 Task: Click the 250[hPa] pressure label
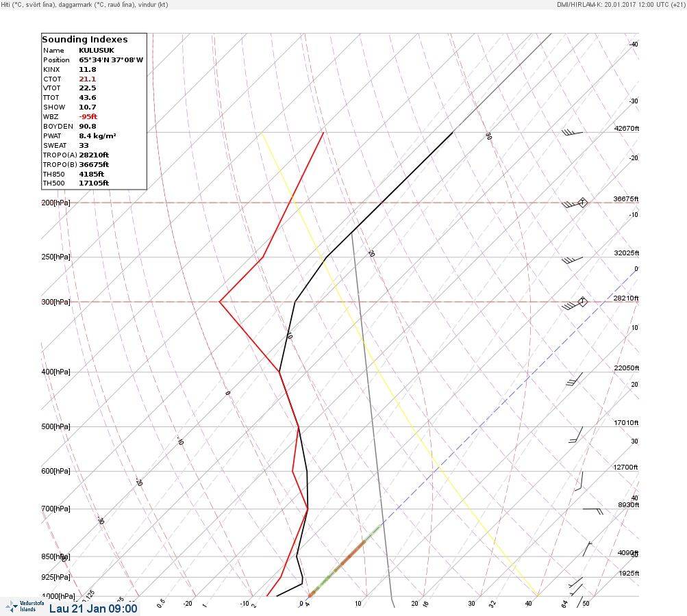[55, 257]
